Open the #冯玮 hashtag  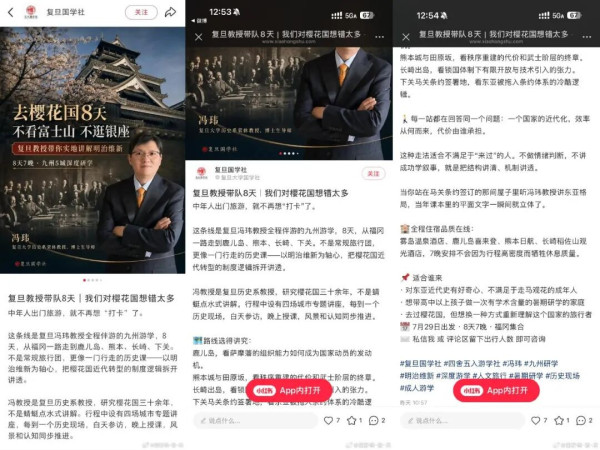(512, 364)
